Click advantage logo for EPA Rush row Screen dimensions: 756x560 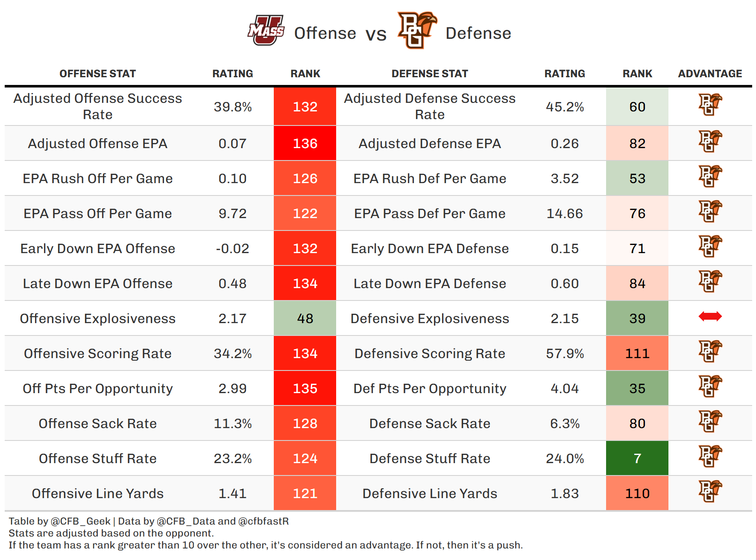710,176
